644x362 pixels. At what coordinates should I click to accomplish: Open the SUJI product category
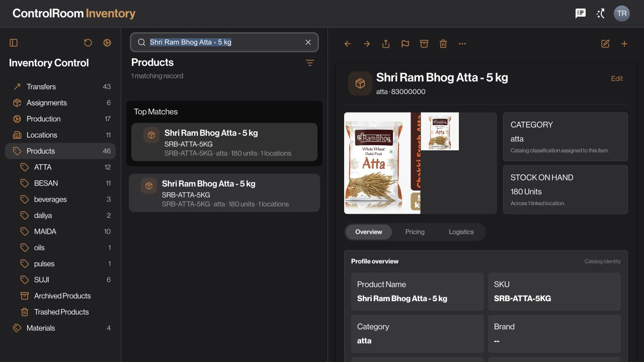(x=60, y=280)
